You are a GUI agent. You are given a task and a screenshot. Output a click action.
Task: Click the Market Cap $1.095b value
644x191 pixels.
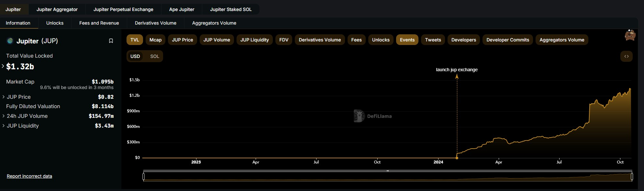click(103, 82)
